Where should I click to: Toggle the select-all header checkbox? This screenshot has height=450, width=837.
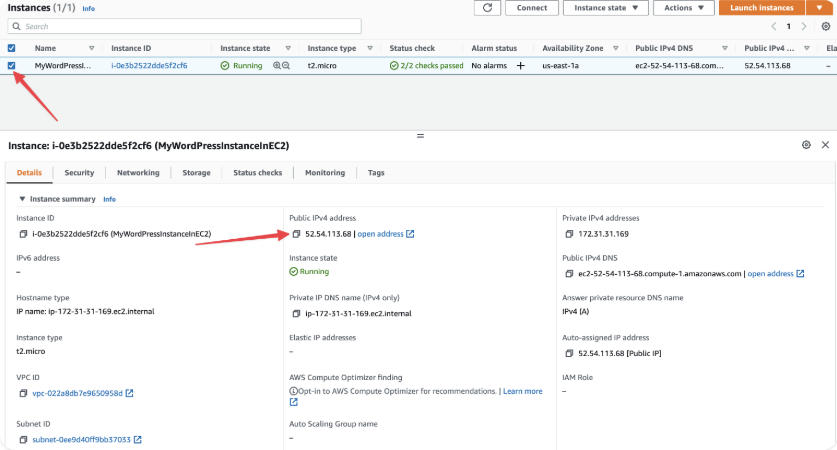tap(11, 48)
